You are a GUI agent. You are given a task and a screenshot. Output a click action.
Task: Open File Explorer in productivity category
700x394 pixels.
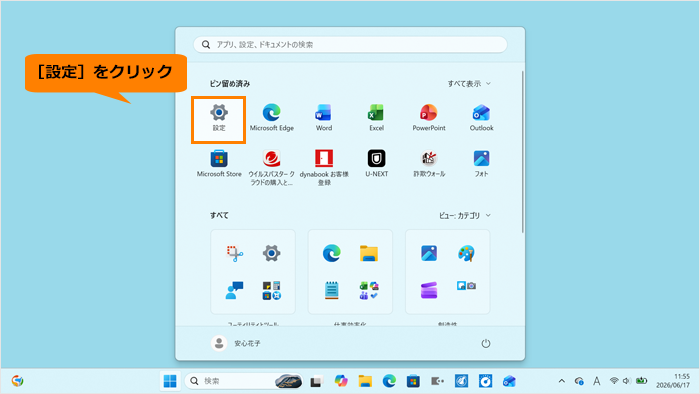point(369,253)
